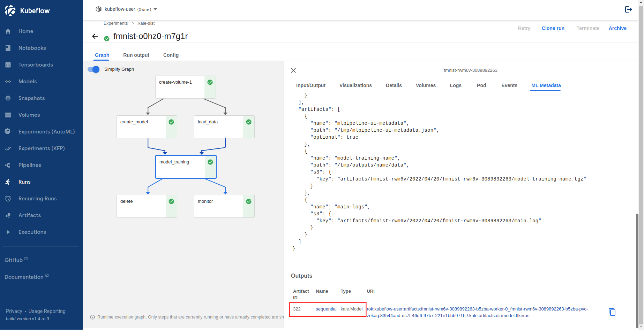Click the Terminate button
The width and height of the screenshot is (644, 330).
coord(588,28)
